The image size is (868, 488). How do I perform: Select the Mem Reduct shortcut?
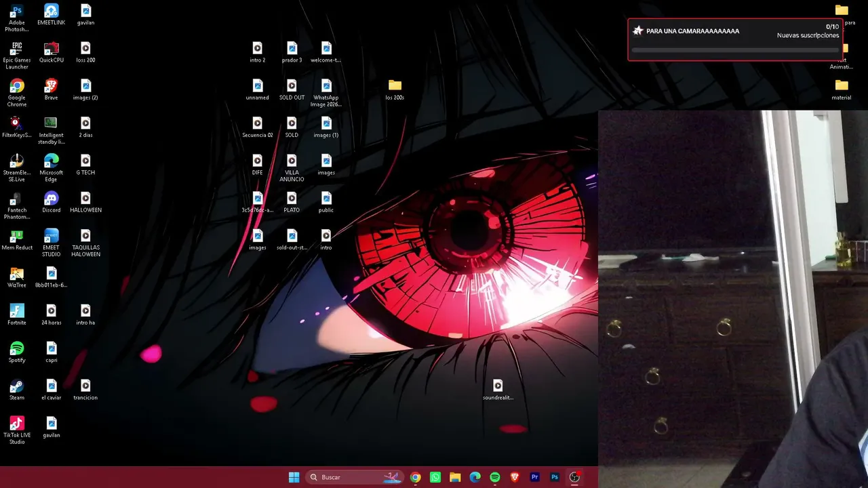point(17,240)
